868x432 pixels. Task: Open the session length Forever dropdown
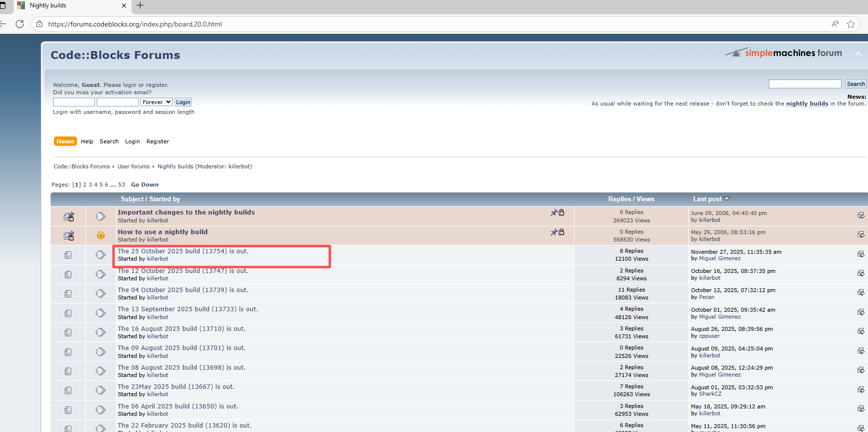(x=156, y=102)
